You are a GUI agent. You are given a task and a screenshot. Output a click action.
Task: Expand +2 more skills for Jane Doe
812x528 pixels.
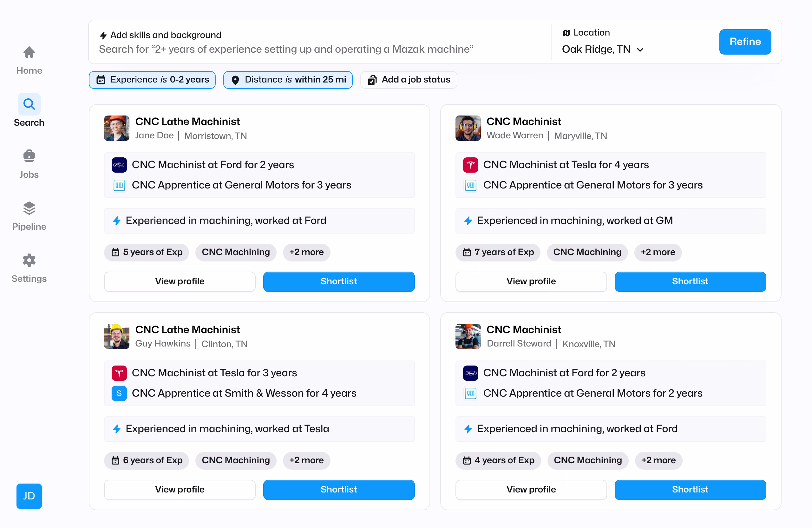(306, 252)
